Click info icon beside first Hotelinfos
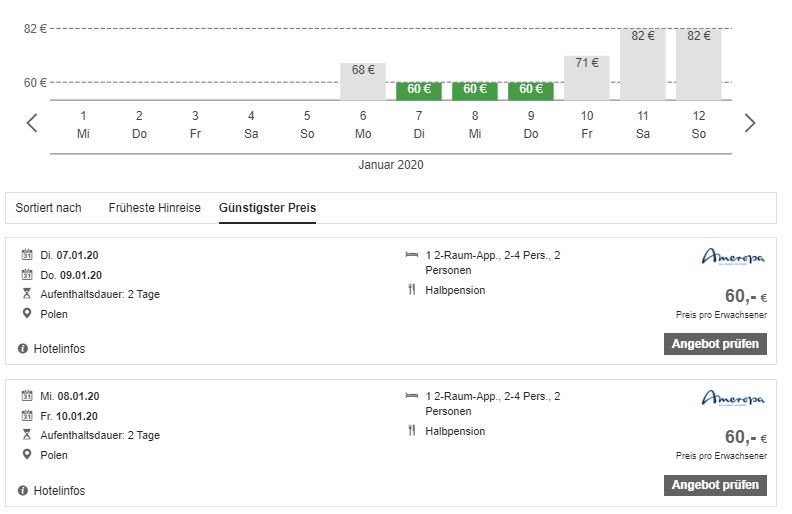Image resolution: width=792 pixels, height=514 pixels. click(23, 348)
